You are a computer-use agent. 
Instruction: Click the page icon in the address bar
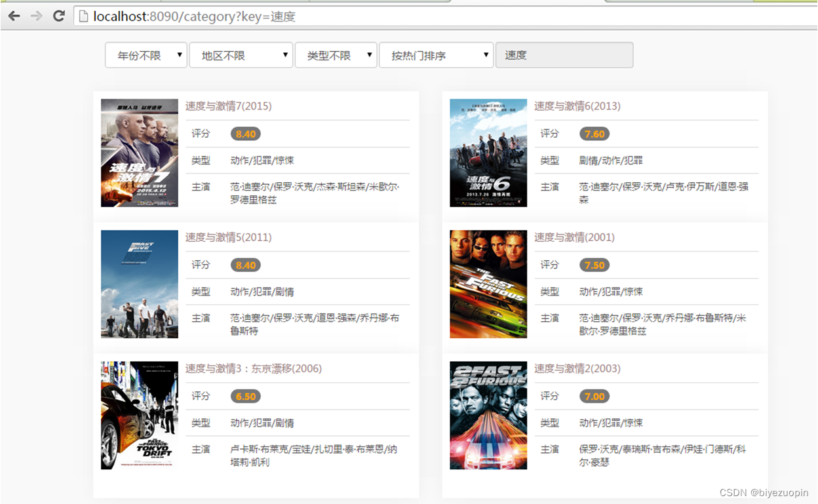click(83, 16)
